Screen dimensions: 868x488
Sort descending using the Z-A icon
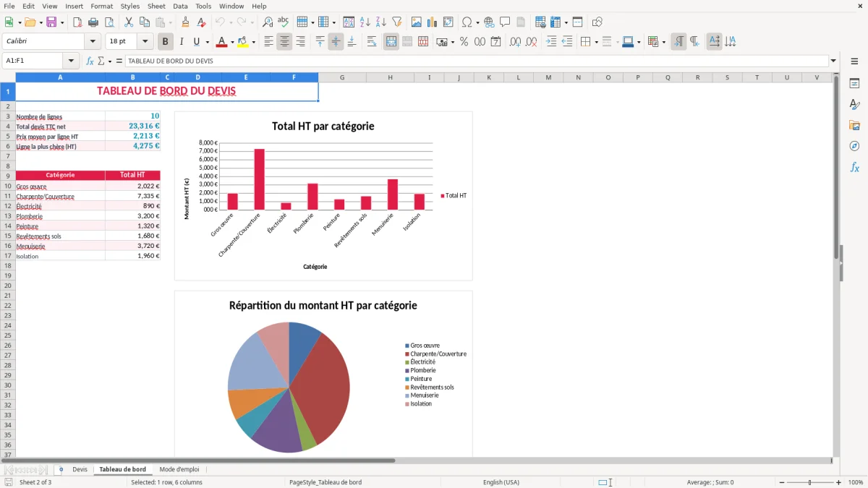click(x=381, y=22)
